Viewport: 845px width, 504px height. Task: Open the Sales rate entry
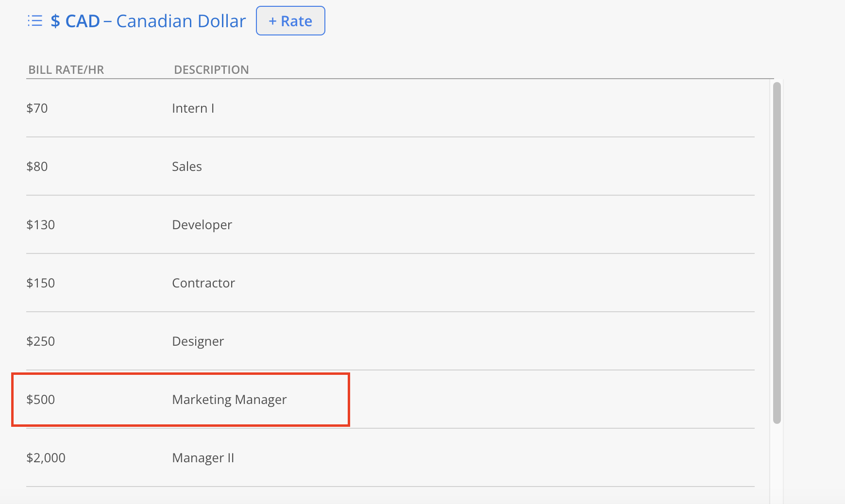(187, 167)
